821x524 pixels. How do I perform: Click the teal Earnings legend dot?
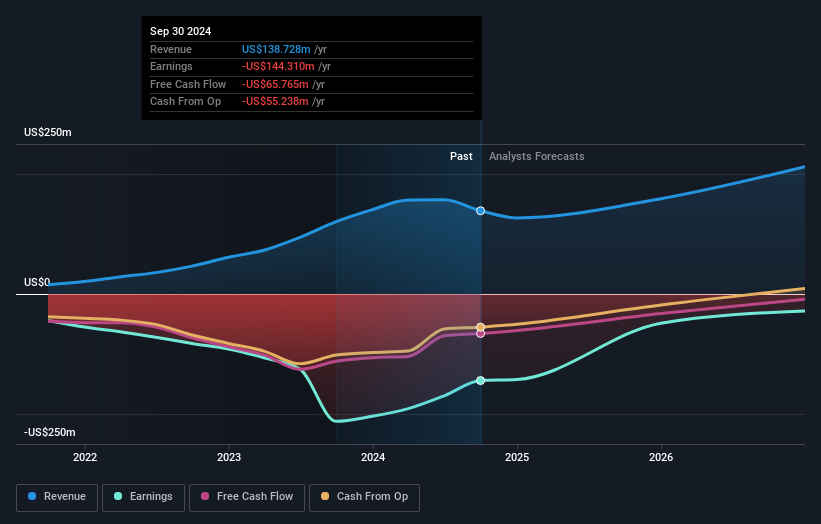[x=118, y=496]
